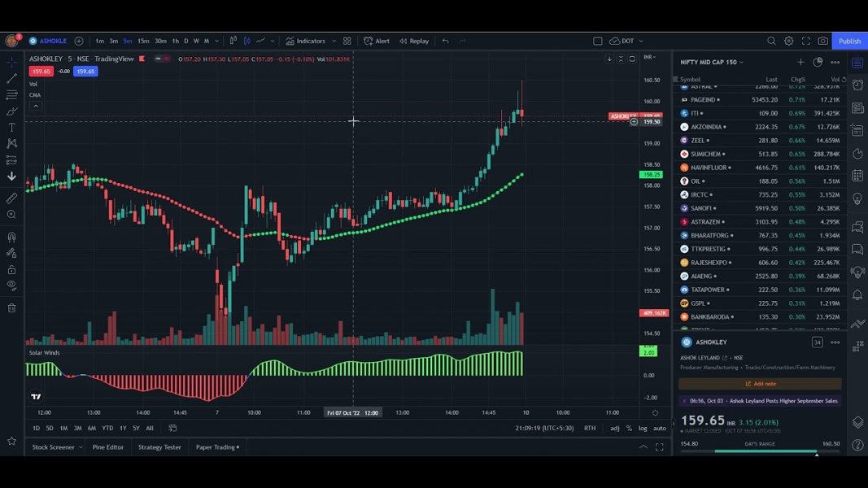Select the bars chart style

(x=233, y=41)
